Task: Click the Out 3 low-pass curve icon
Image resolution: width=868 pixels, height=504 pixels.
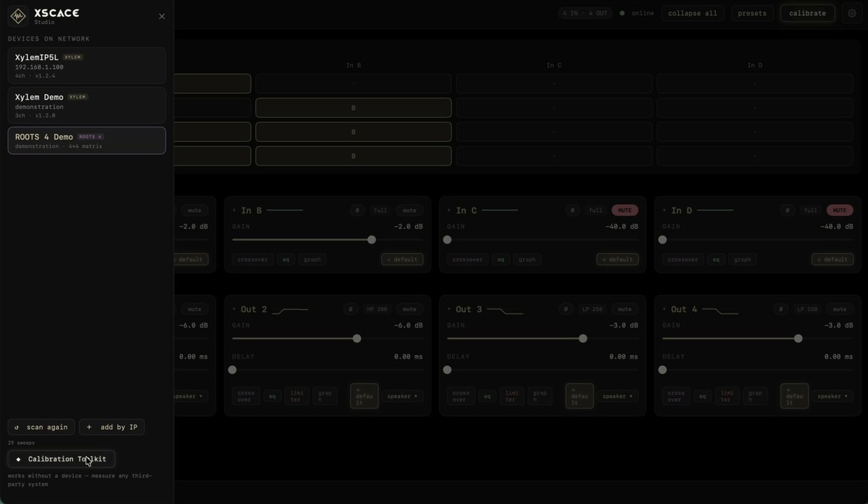Action: coord(505,310)
